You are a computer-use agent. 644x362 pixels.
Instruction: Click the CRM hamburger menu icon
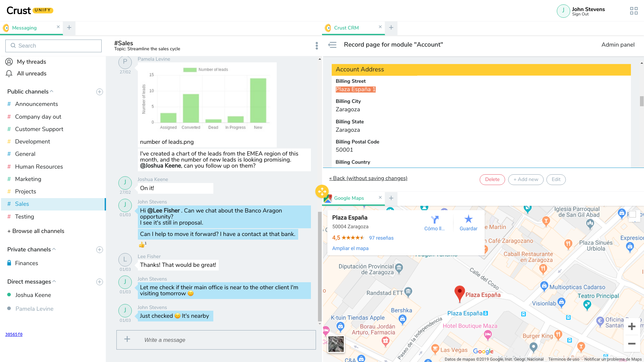coord(332,45)
